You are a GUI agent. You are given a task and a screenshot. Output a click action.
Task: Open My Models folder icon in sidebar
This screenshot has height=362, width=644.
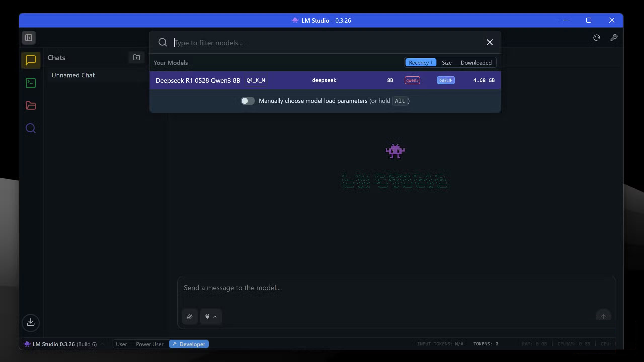point(30,105)
